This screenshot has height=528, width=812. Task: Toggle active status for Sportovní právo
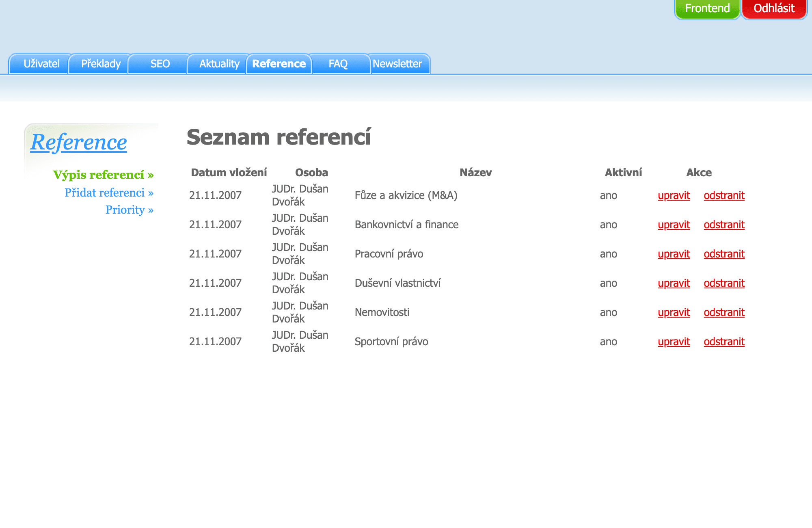[x=609, y=341]
